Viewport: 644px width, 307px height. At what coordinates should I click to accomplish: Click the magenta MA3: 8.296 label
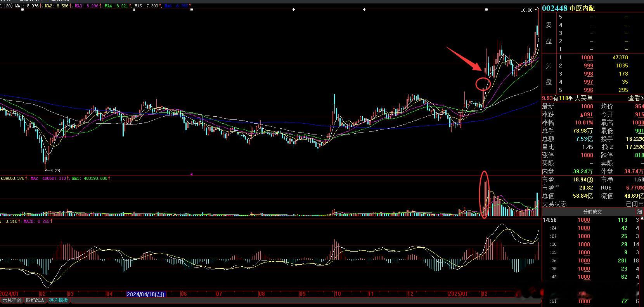(x=87, y=6)
